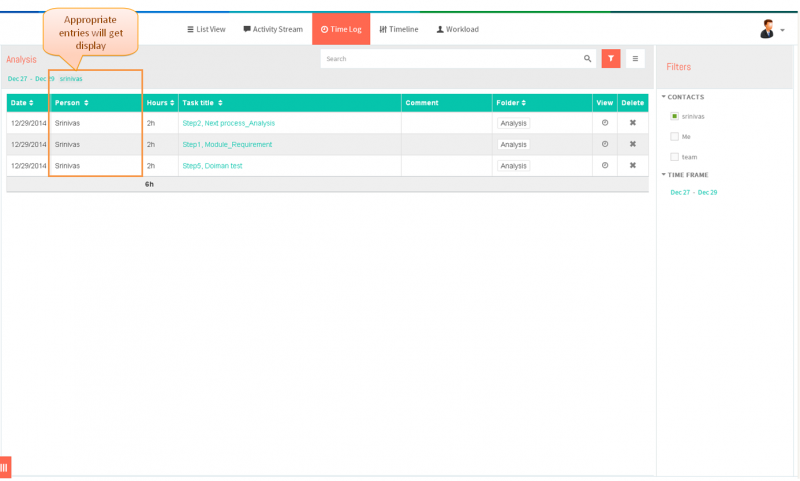
Task: Sort the table by Folder column
Action: [511, 103]
